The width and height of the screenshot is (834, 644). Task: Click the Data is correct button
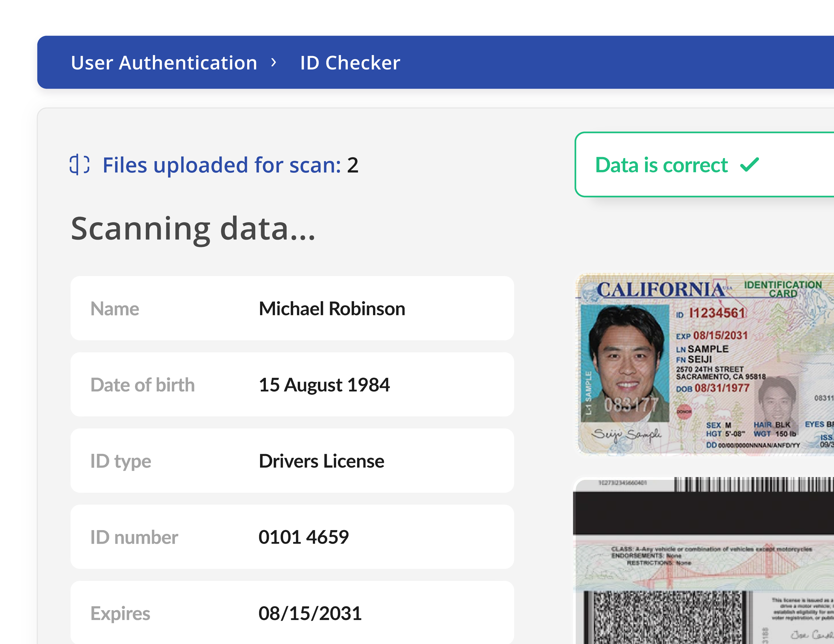tap(704, 164)
